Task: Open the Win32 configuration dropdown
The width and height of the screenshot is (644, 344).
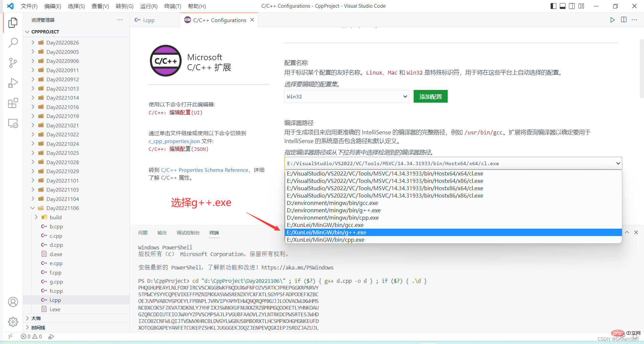Action: coord(346,97)
